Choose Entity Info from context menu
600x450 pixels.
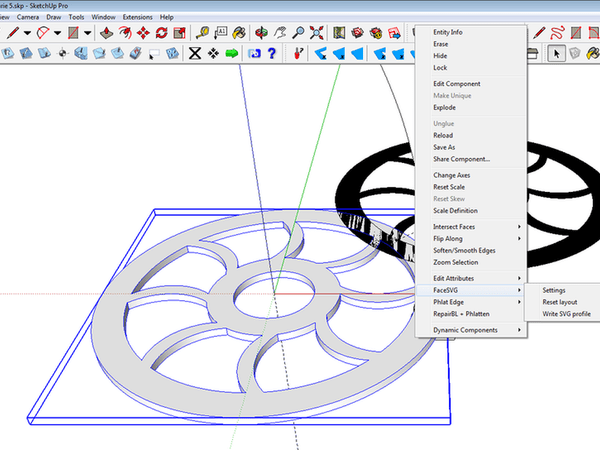(448, 32)
